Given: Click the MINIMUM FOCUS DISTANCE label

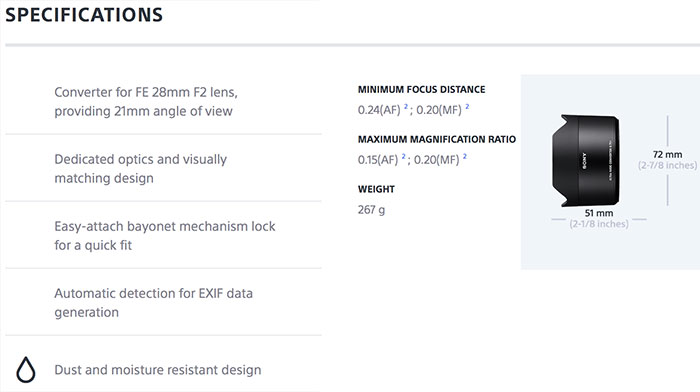Looking at the screenshot, I should pyautogui.click(x=421, y=89).
